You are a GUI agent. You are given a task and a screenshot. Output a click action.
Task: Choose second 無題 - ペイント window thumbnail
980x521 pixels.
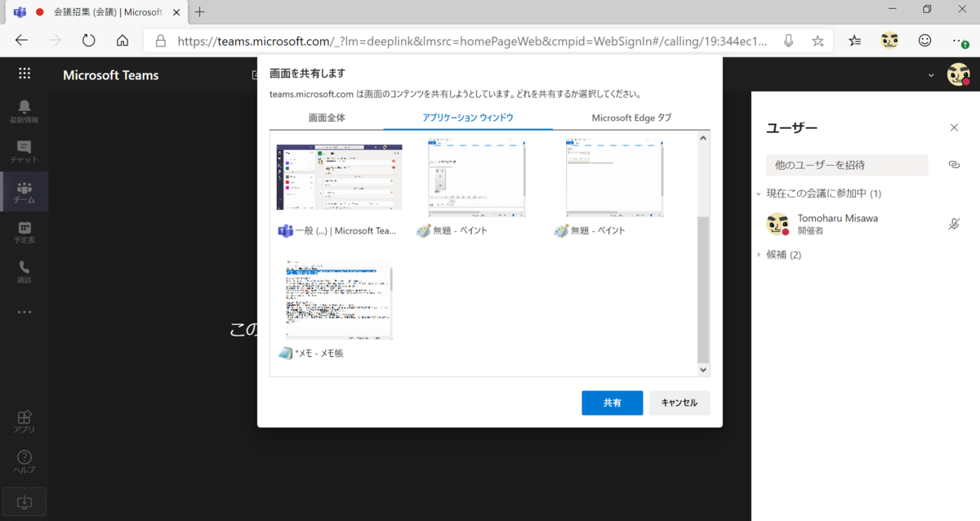coord(615,178)
